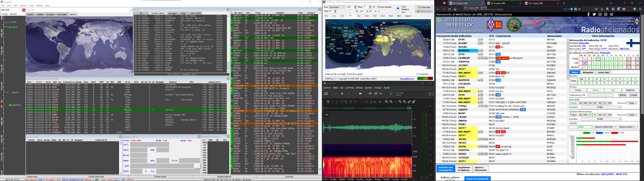Toggle Auto Update checkbox in VOAProp
The image size is (644, 181).
[x=384, y=7]
